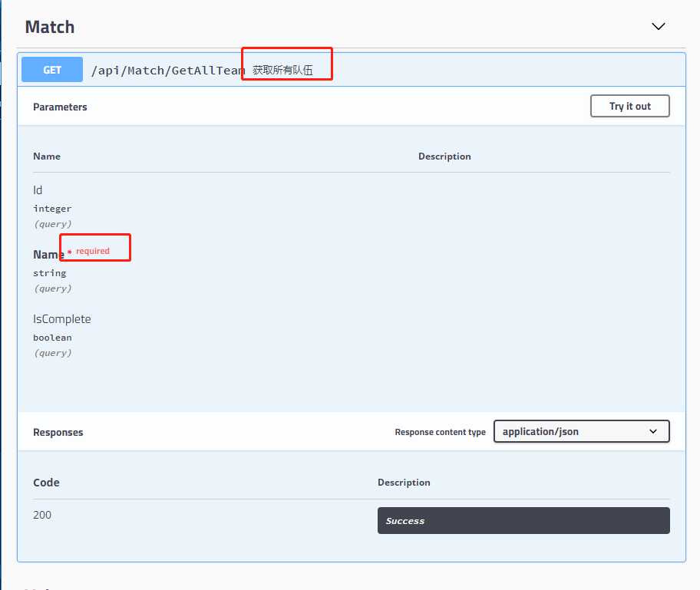
Task: Click the IsComplete parameter name
Action: 61,319
